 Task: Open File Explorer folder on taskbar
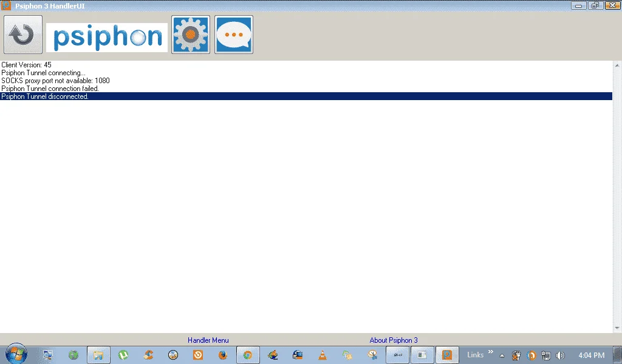[x=98, y=355]
